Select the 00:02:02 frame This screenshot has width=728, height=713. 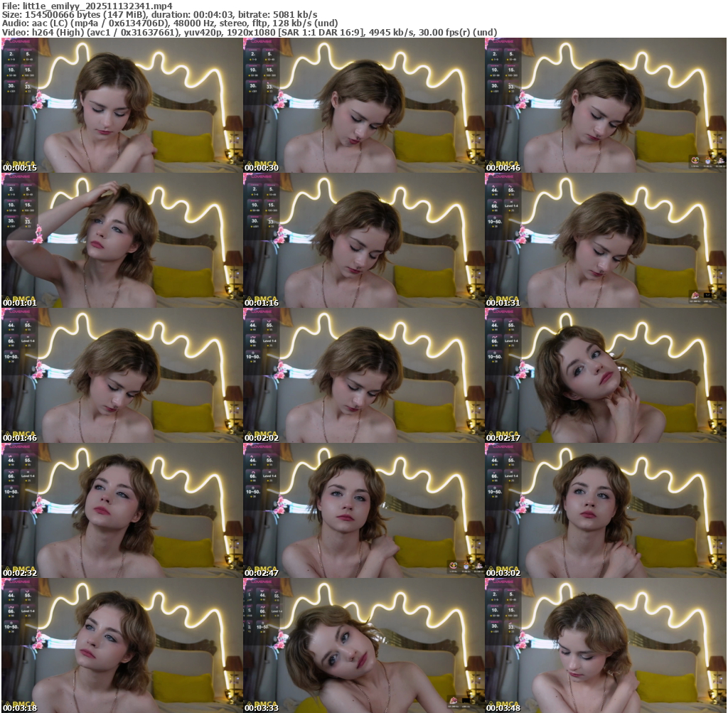click(363, 375)
